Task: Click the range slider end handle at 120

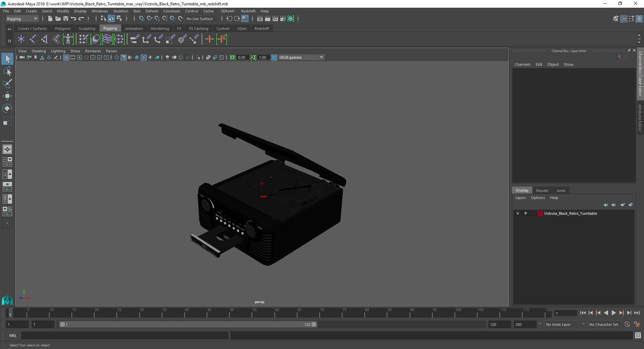Action: coord(314,325)
